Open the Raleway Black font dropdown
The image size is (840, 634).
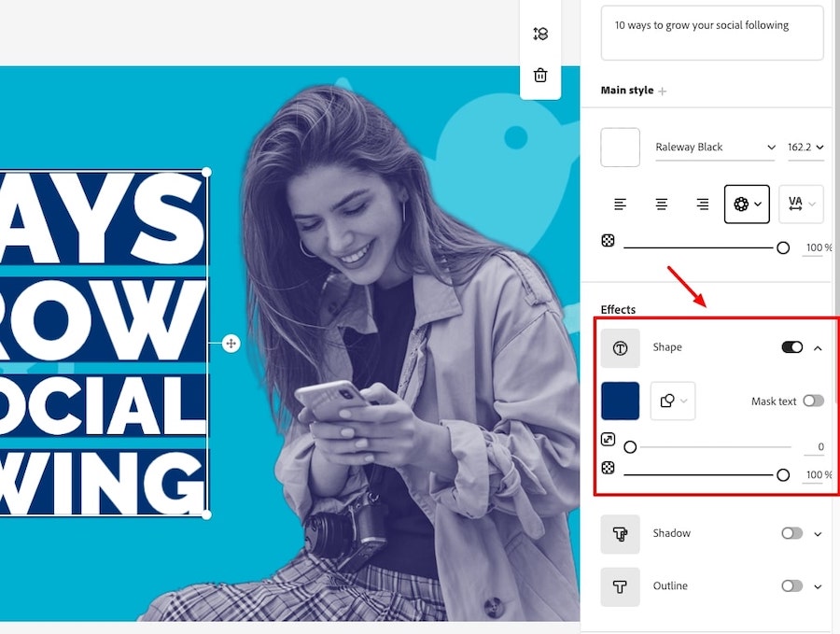tap(715, 148)
